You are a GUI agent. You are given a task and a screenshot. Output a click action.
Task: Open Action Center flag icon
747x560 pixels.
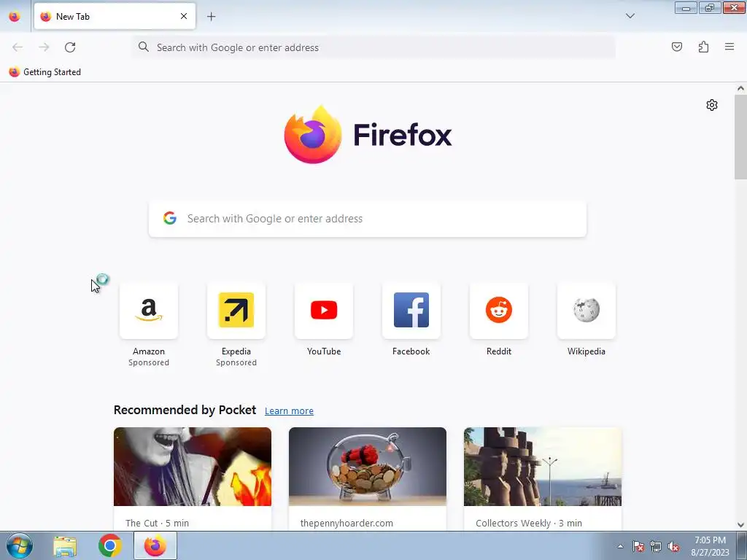[x=638, y=547]
